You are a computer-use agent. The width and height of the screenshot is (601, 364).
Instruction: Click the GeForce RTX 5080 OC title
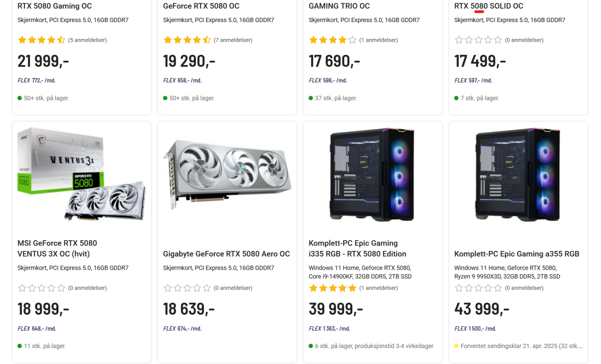pyautogui.click(x=201, y=6)
